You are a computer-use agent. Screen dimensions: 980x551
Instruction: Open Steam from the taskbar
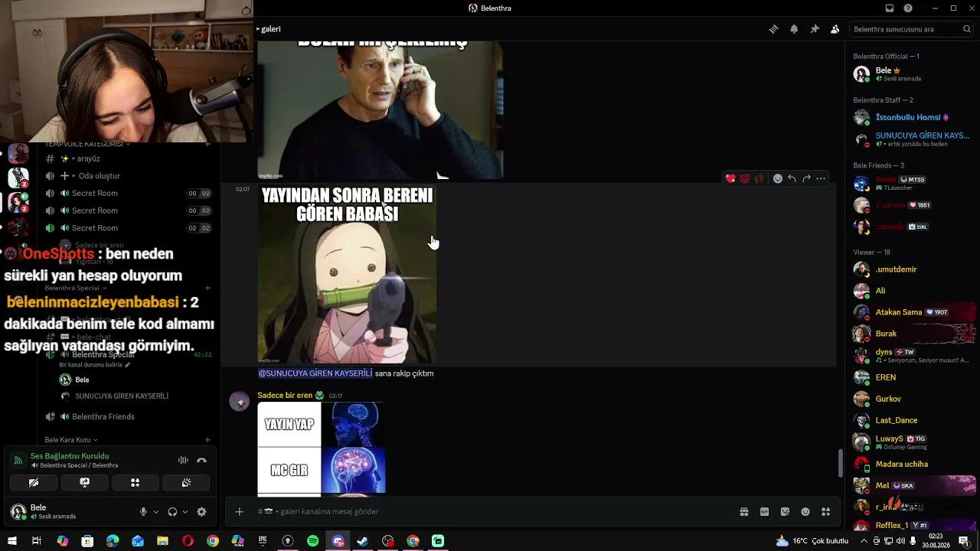tap(363, 541)
